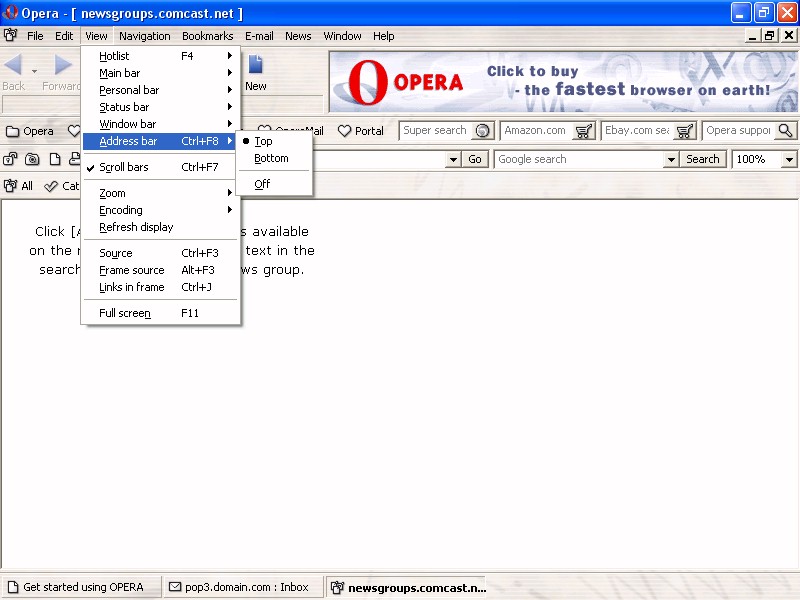Click the Search button

(703, 160)
